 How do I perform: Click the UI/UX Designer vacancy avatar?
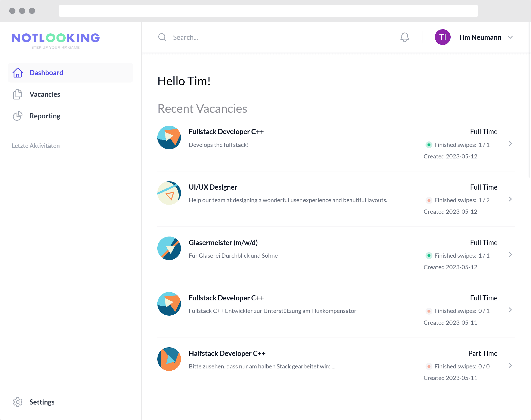tap(169, 193)
